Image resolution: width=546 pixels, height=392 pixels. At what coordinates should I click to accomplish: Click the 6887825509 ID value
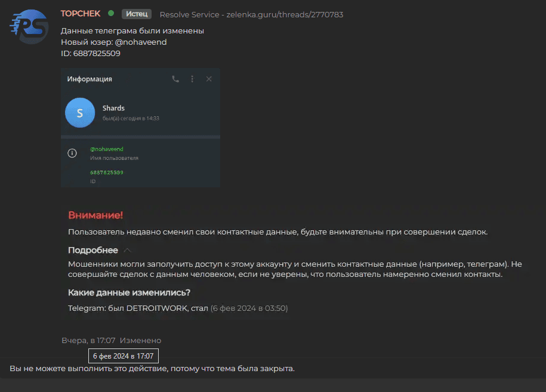point(107,172)
